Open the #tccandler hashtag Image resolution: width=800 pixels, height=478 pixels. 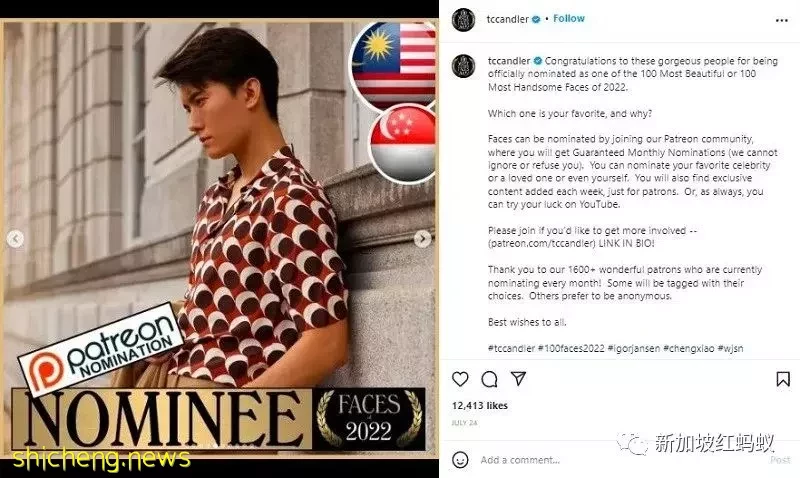511,348
